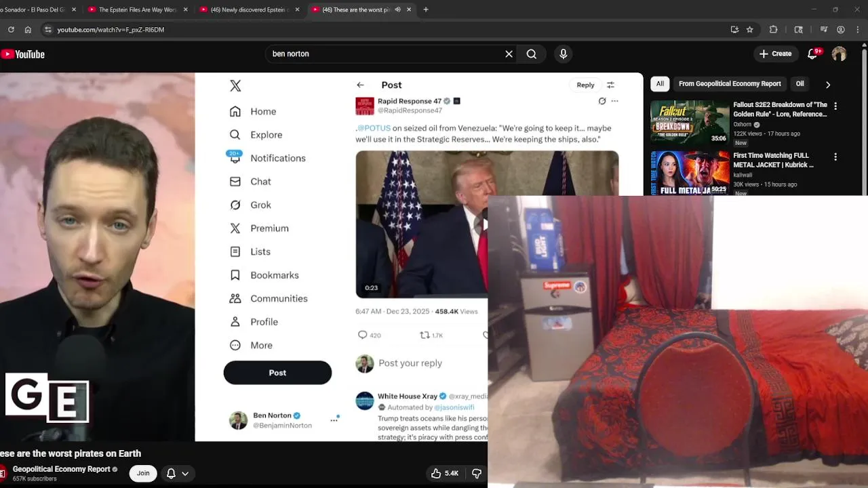Select the All filter chip

(660, 83)
